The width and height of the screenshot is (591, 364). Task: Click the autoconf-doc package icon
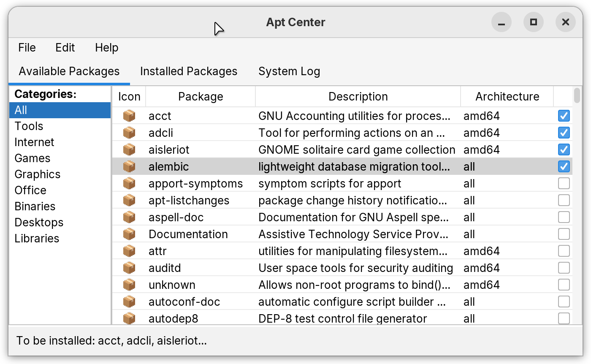coord(129,301)
